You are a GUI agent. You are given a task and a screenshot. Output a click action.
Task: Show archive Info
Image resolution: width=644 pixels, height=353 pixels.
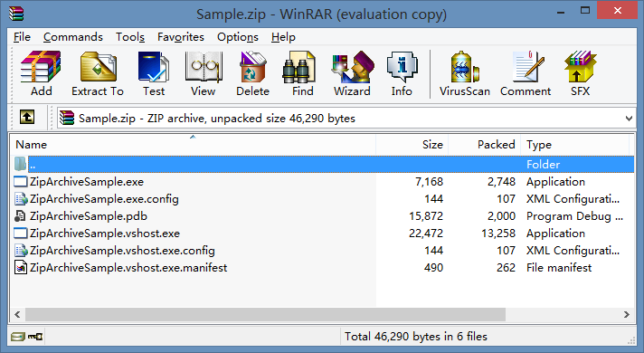click(402, 73)
